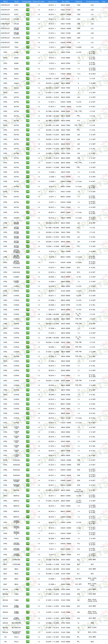Click fuel icon for Opel Adam 1.4 LPG
This screenshot has height=644, width=108.
28,53
